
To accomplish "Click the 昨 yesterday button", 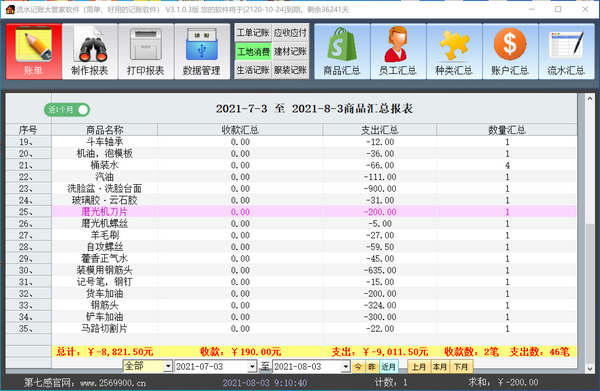I will pos(372,367).
